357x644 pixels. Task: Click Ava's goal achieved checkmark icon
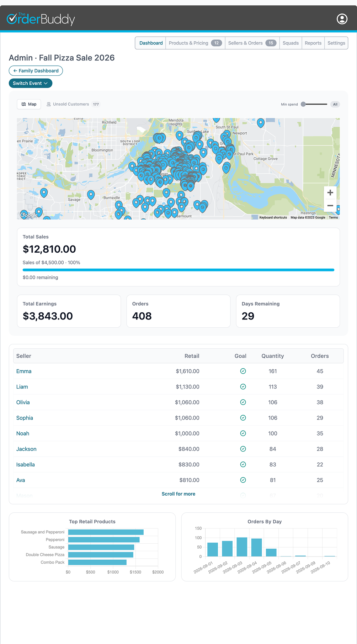click(243, 480)
